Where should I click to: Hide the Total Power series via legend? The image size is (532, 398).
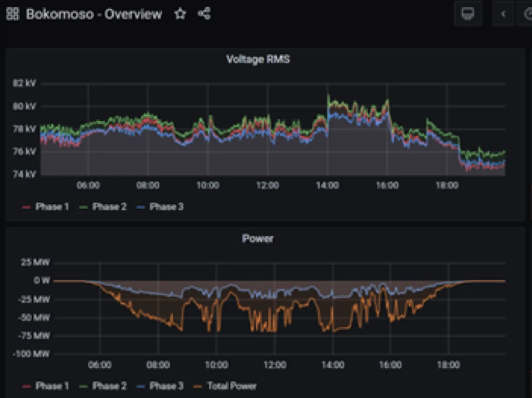pos(232,386)
